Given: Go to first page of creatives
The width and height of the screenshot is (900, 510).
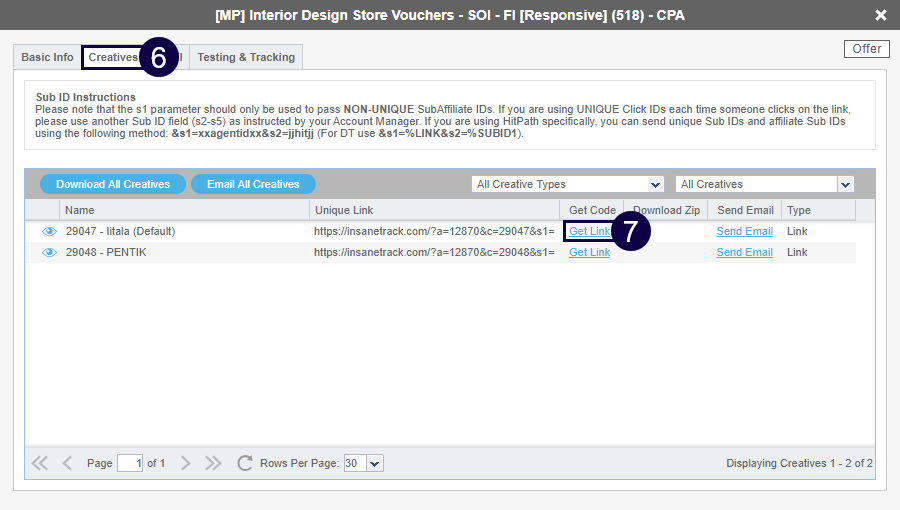Looking at the screenshot, I should 40,463.
